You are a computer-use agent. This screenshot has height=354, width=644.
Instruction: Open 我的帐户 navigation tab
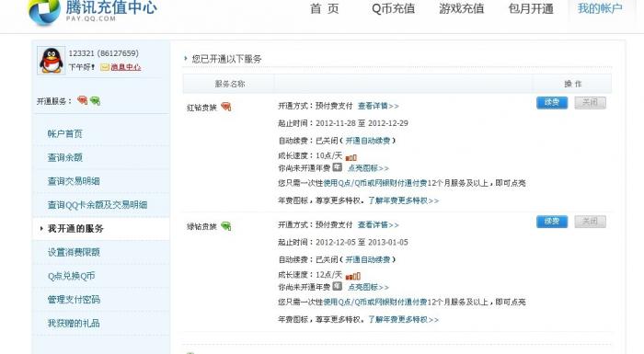point(600,8)
